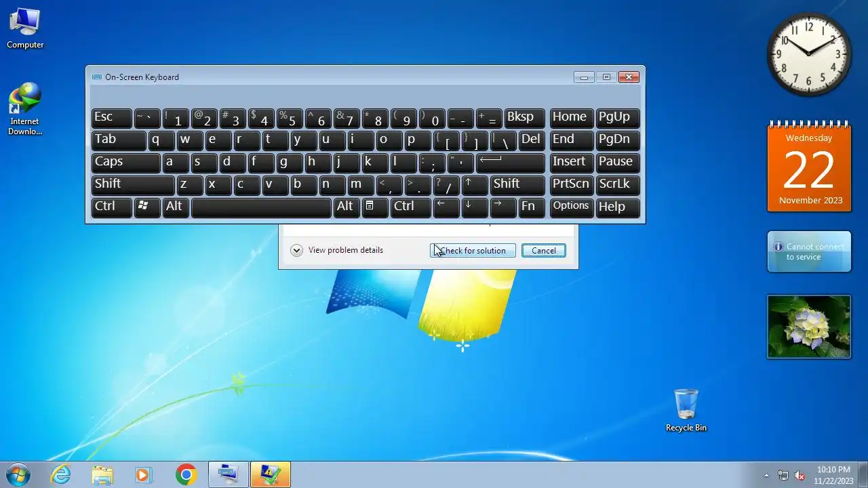Click the PgDn key

click(617, 140)
